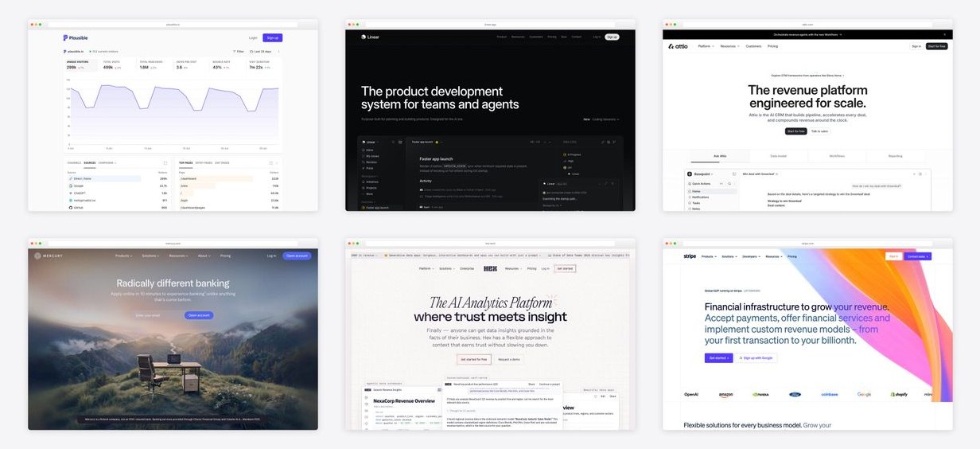The image size is (980, 449).
Task: Close the attio announcement banner with the X
Action: click(x=944, y=34)
